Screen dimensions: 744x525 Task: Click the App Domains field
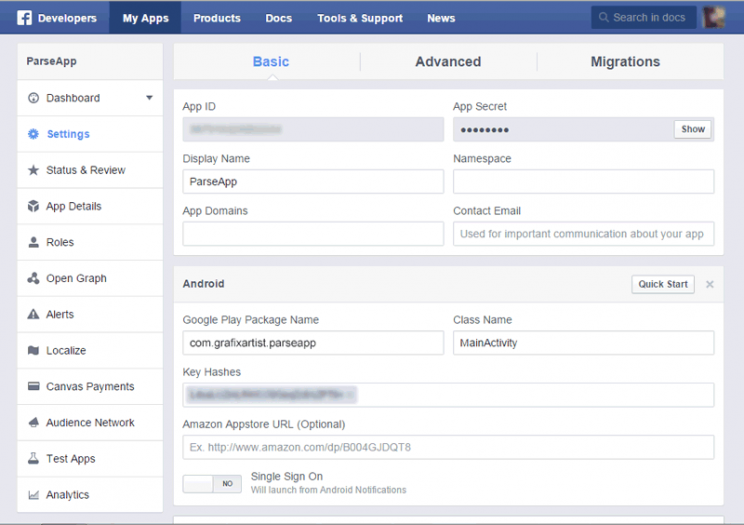[313, 234]
